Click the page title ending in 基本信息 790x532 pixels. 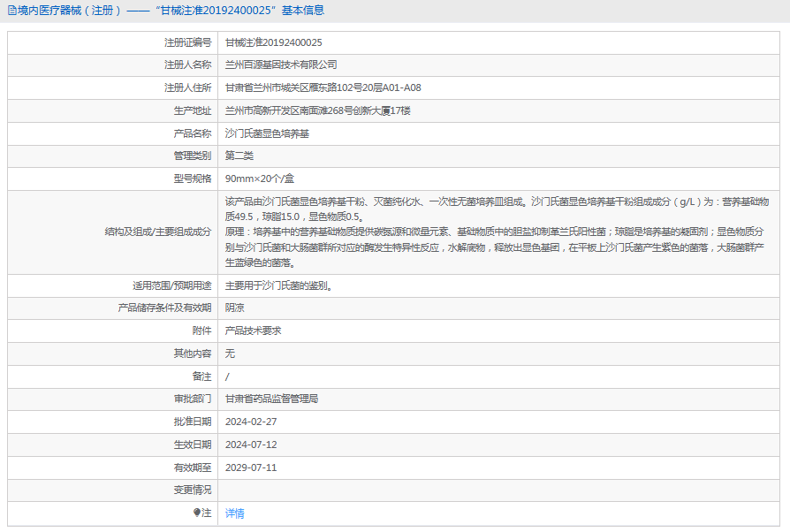click(171, 11)
